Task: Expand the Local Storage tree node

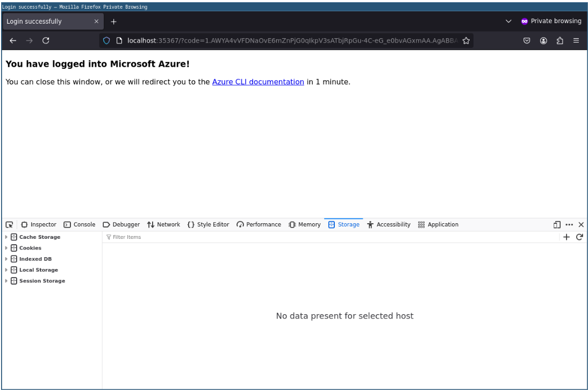Action: [6, 270]
